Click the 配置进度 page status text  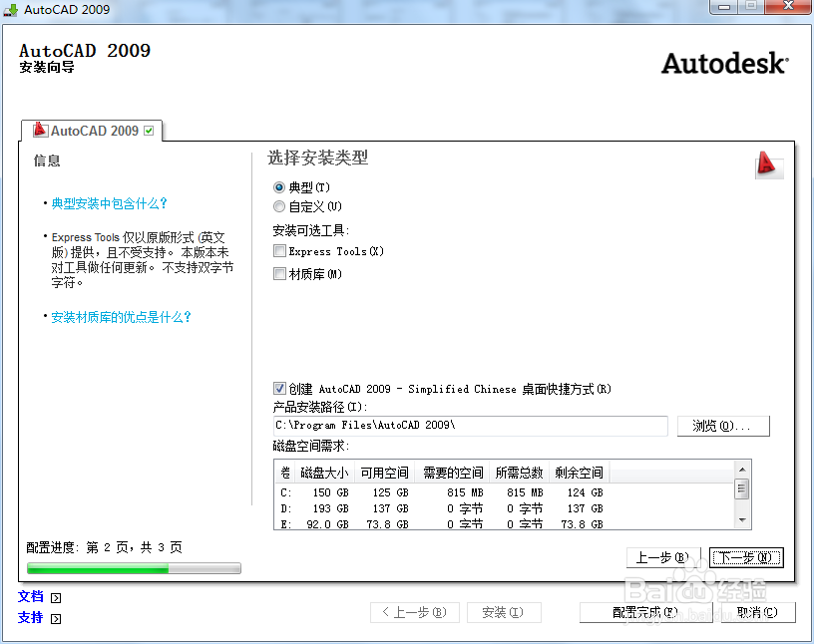[104, 547]
